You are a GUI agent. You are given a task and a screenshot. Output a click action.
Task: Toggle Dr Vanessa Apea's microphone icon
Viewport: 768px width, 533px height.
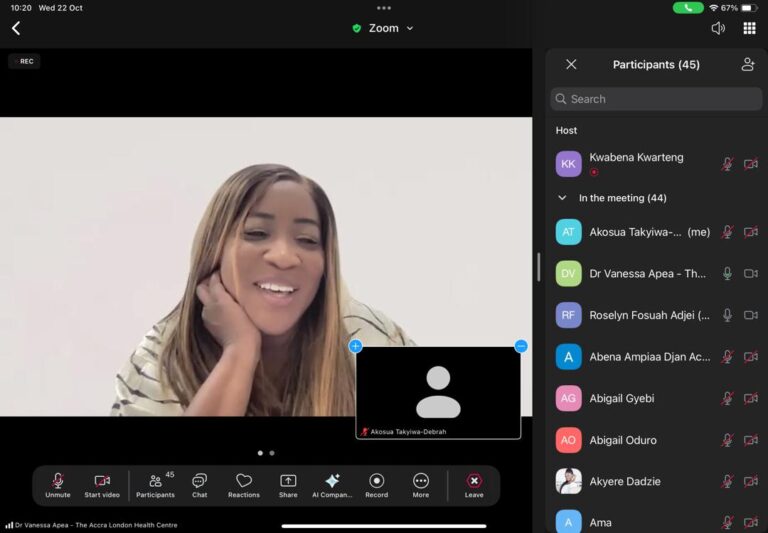point(727,273)
